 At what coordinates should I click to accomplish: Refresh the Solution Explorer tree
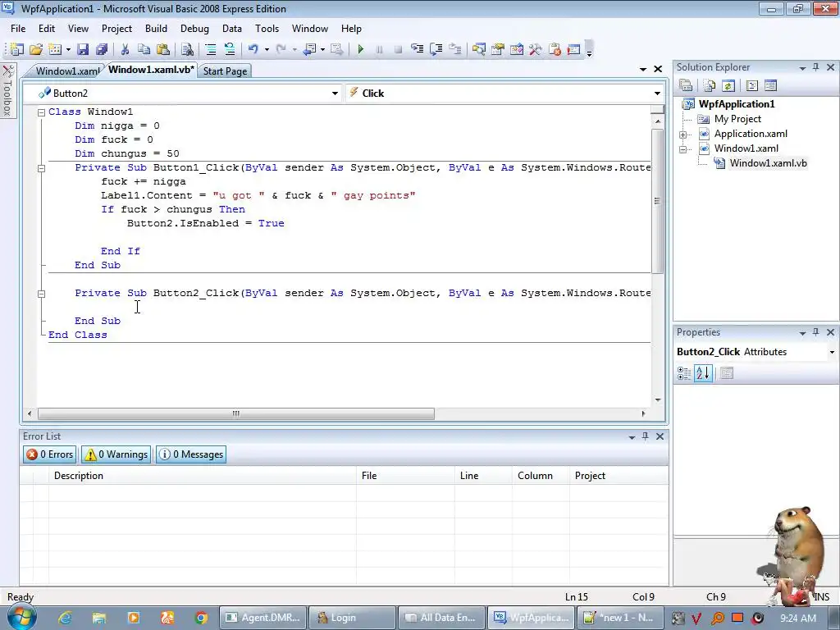(x=728, y=85)
